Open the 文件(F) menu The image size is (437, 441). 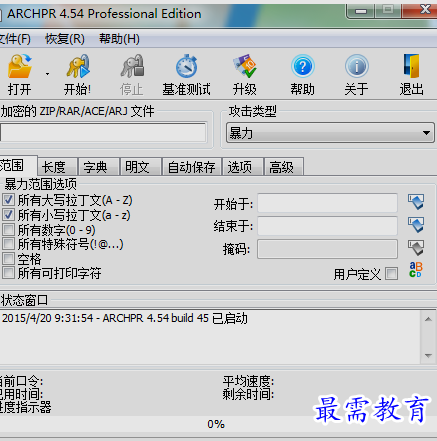[x=15, y=39]
